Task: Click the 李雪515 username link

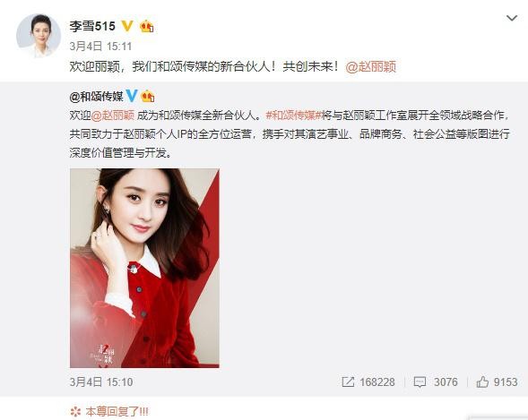Action: [x=92, y=26]
